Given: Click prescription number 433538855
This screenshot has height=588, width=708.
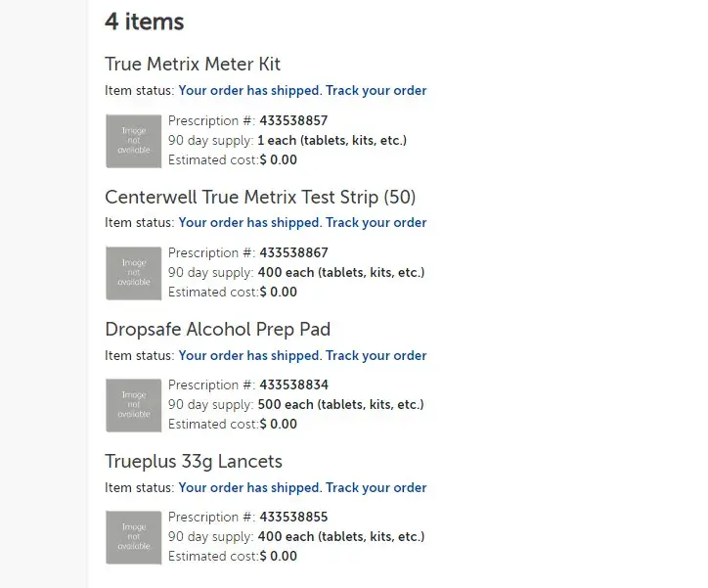Looking at the screenshot, I should point(293,518).
